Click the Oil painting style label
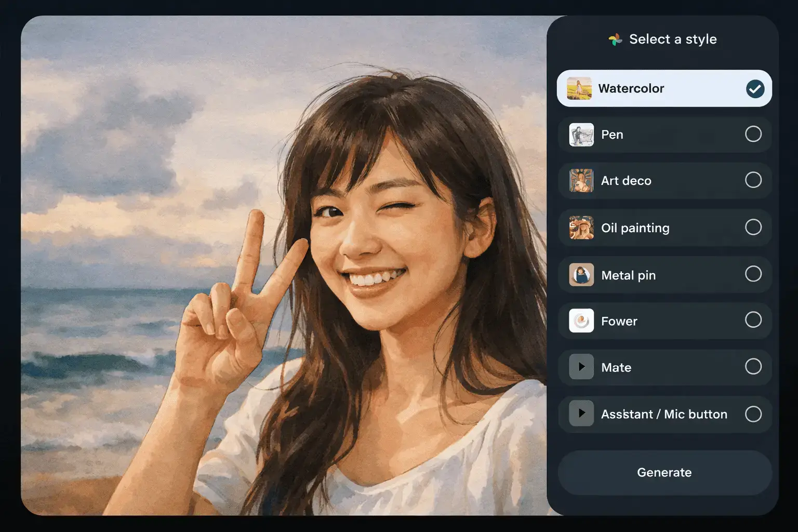798x532 pixels. (635, 228)
